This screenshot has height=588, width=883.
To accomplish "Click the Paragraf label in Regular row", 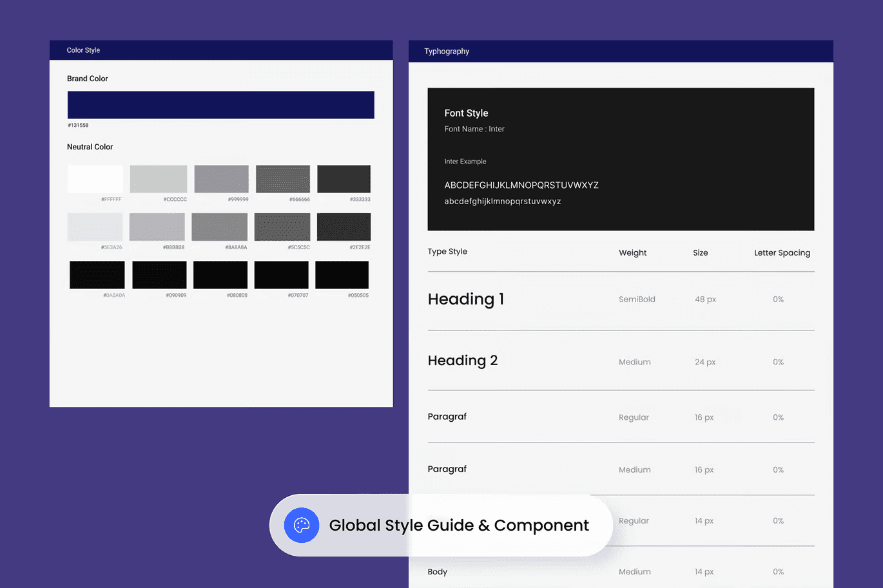I will (447, 417).
